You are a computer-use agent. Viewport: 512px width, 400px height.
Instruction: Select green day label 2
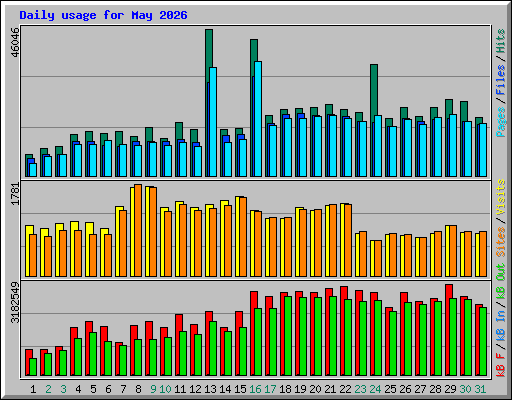coord(48,389)
